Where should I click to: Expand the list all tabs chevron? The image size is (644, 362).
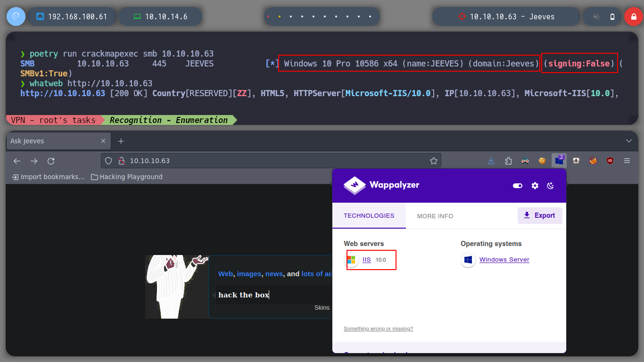pyautogui.click(x=629, y=141)
